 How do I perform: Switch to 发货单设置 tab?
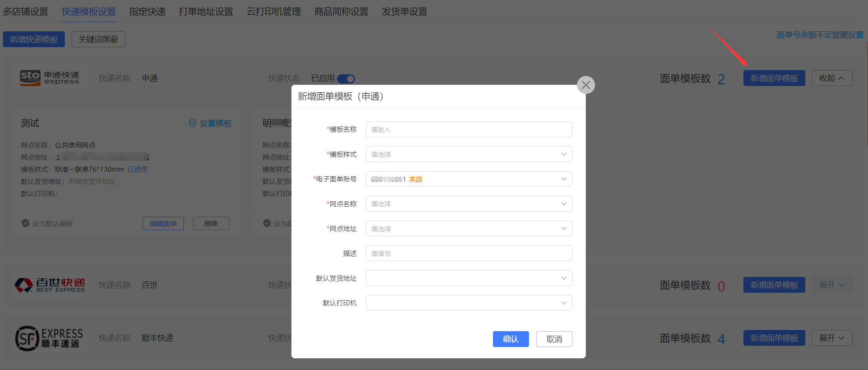coord(405,12)
